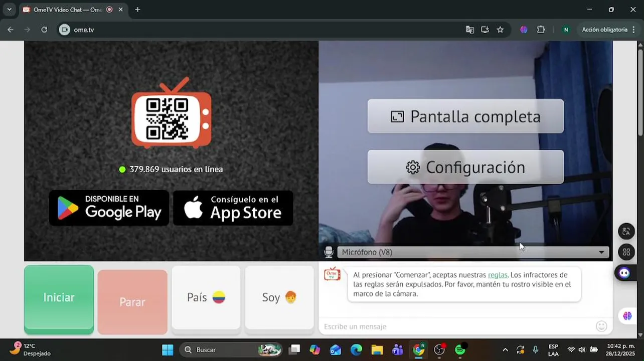Close the OmeTV Video Chat tab
Viewport: 644px width, 361px height.
(120, 10)
